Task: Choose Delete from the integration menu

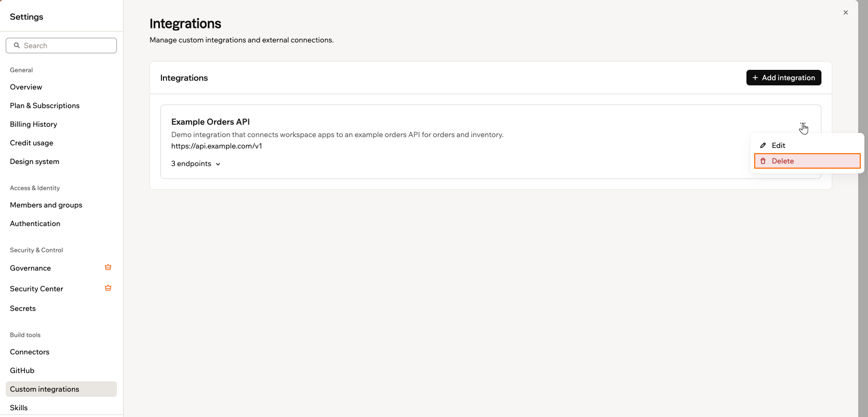Action: coord(807,161)
